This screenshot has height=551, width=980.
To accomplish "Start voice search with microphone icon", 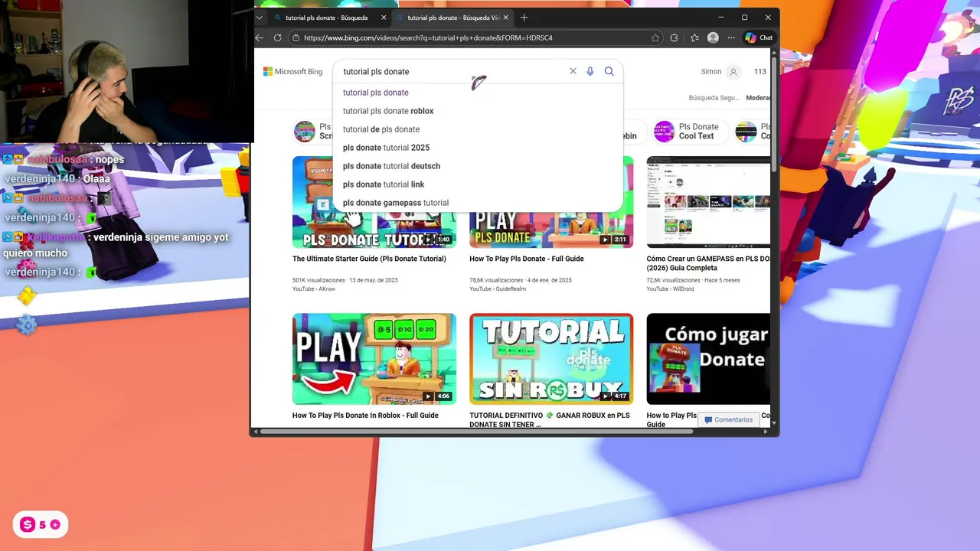I will coord(590,71).
